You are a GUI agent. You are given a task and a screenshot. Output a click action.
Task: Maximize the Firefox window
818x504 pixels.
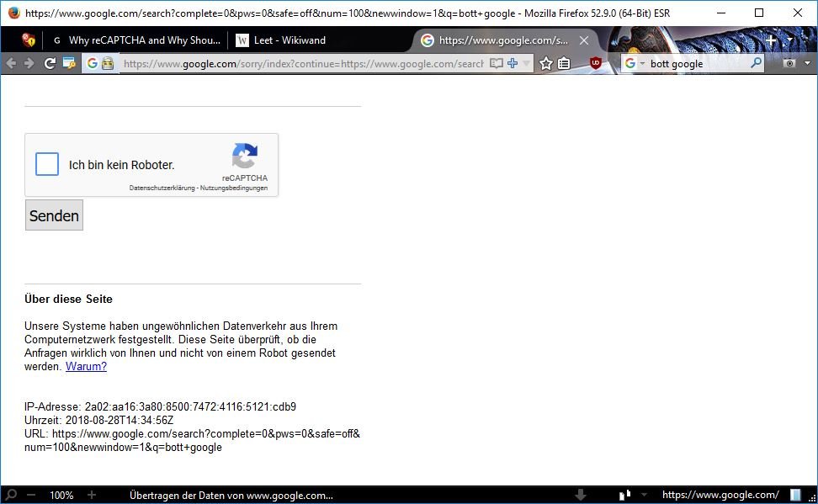point(759,13)
